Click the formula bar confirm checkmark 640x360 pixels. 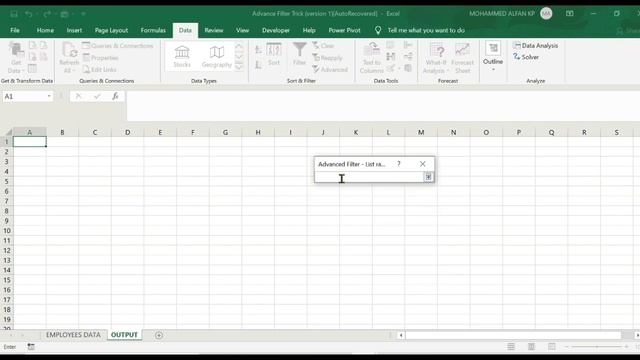coord(97,96)
